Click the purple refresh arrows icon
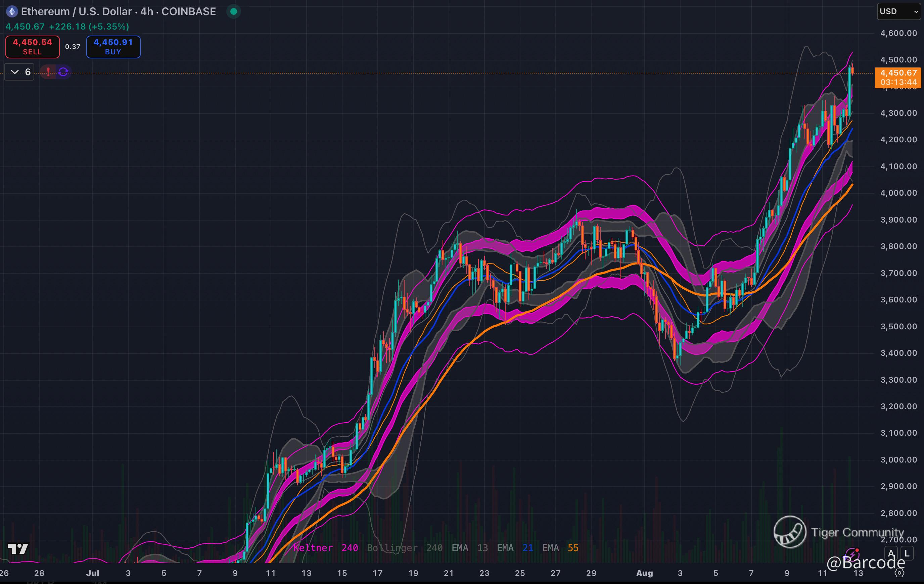The height and width of the screenshot is (584, 924). (63, 72)
